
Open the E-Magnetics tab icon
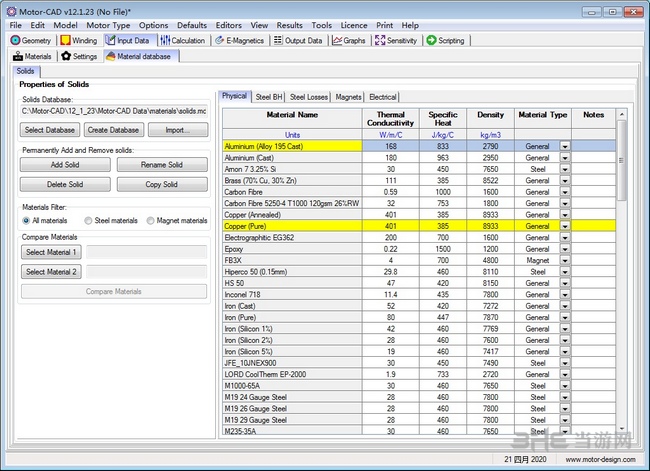(220, 40)
